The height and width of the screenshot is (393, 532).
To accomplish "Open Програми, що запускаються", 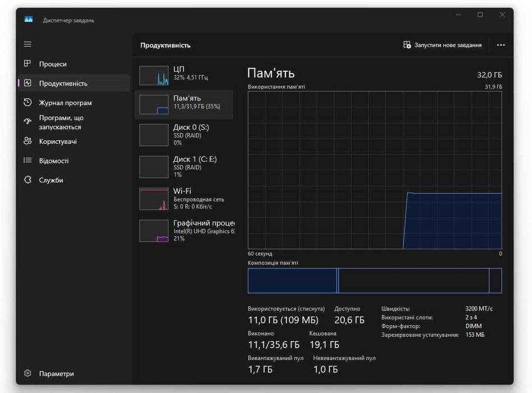I will [74, 122].
